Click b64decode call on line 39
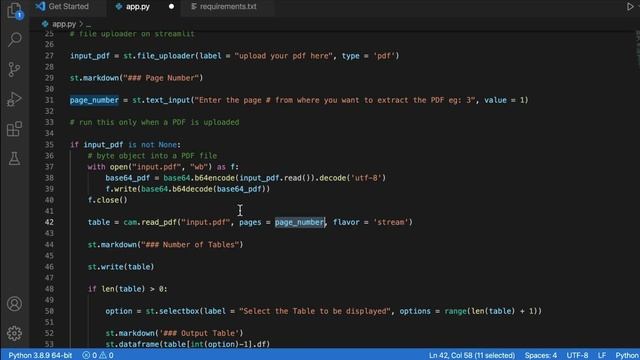This screenshot has height=360, width=640. point(192,189)
